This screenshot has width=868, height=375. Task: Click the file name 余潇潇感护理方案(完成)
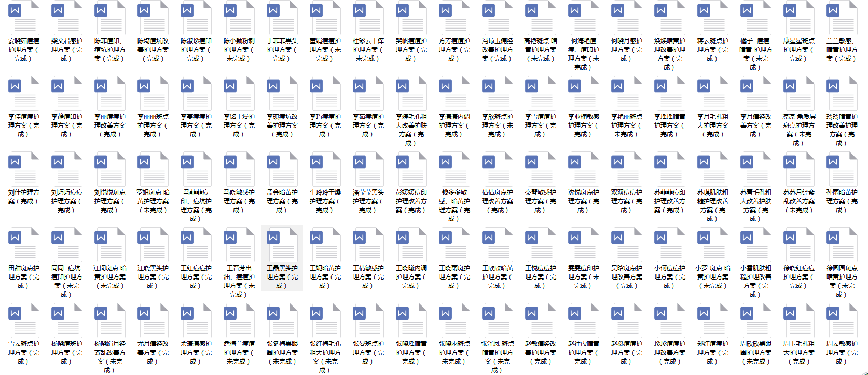[196, 353]
